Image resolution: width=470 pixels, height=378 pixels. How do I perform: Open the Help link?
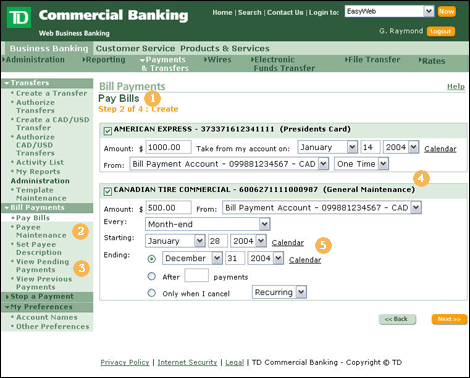pos(456,86)
